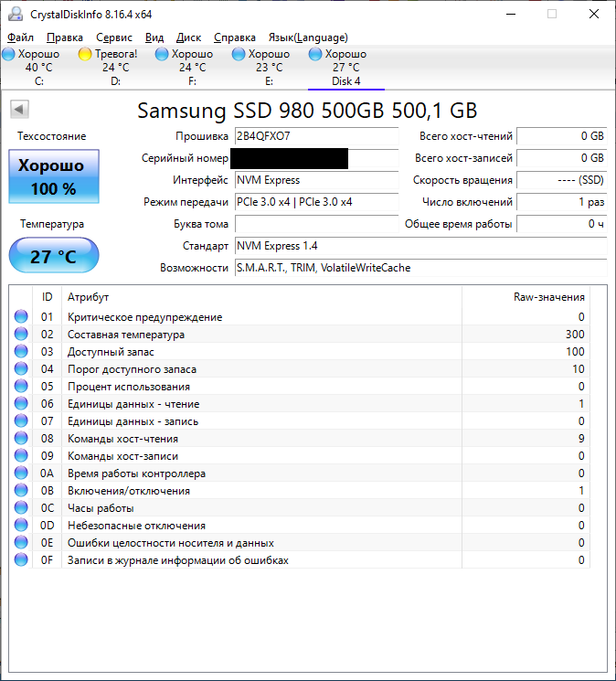Click the Атрибут column header
Viewport: 616px width, 681px height.
tap(261, 297)
